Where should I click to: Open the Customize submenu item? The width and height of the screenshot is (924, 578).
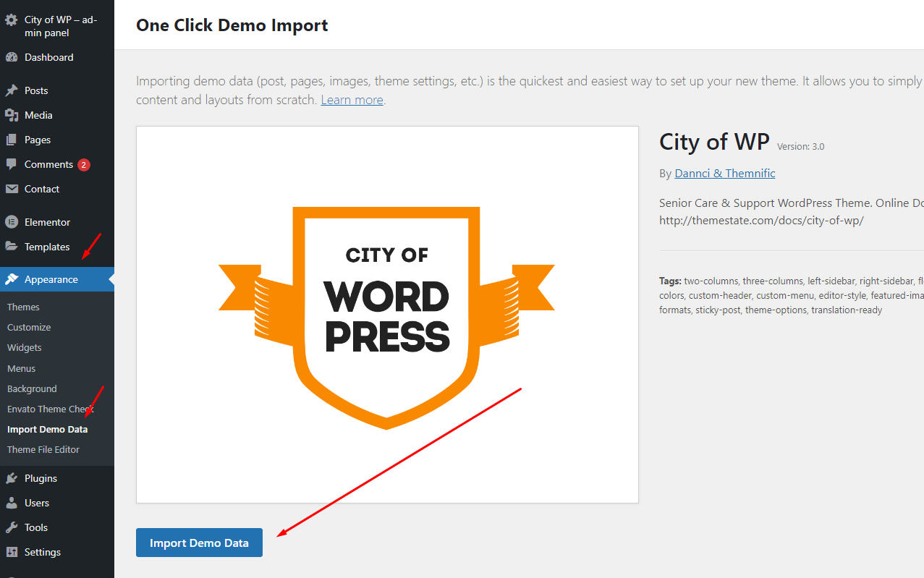pos(29,327)
